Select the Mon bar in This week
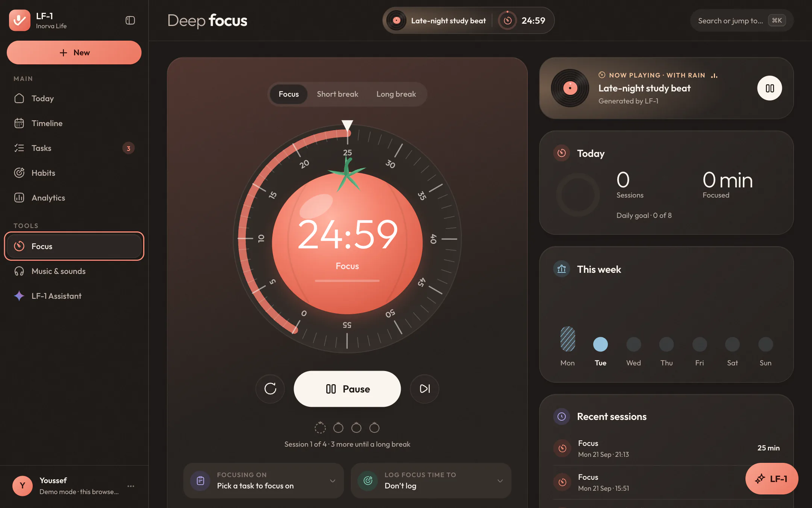 tap(568, 339)
